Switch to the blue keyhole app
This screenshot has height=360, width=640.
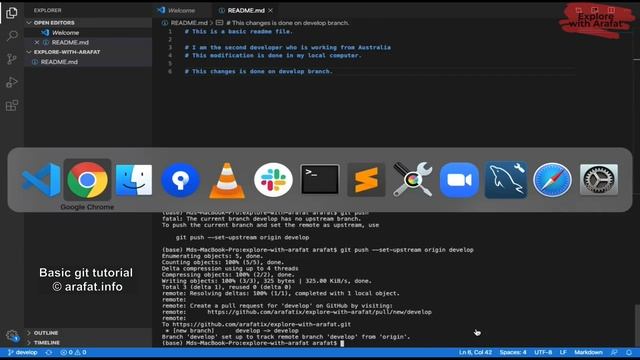pos(180,180)
